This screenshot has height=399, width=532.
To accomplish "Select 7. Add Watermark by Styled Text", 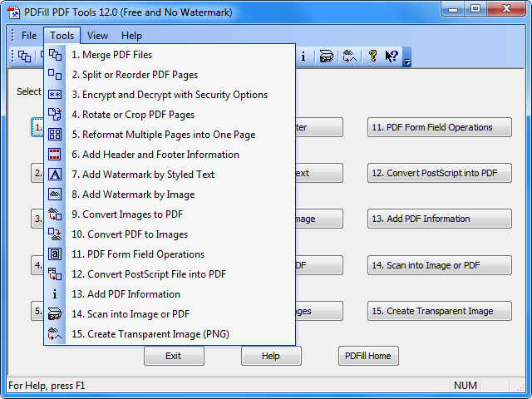I will [170, 175].
